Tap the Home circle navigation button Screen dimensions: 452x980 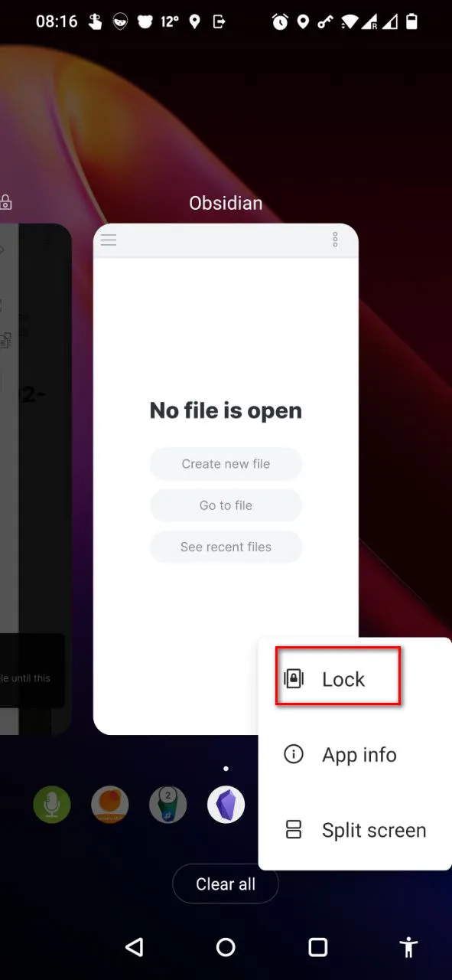tap(226, 947)
